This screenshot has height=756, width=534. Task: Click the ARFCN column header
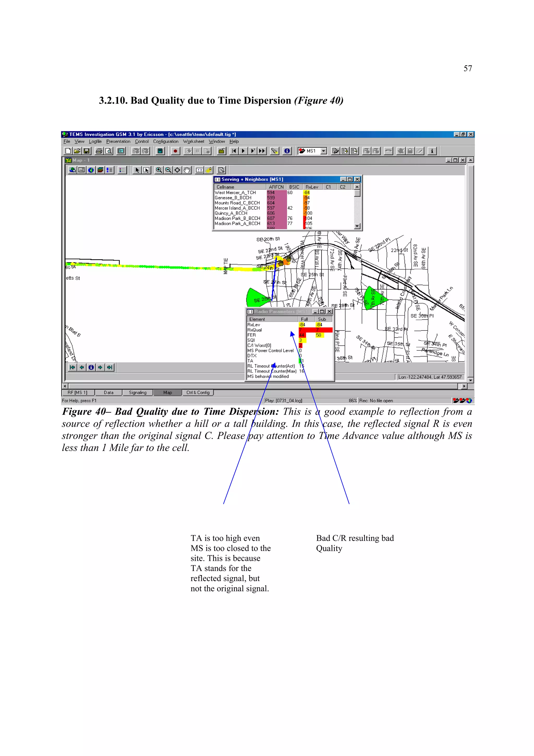point(276,187)
